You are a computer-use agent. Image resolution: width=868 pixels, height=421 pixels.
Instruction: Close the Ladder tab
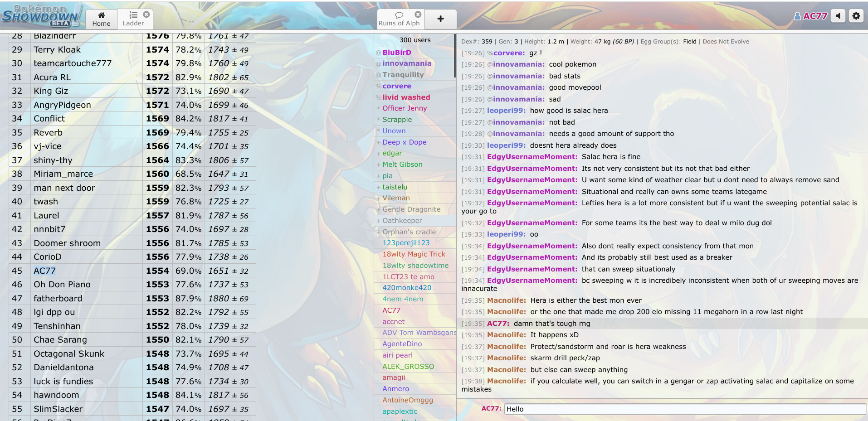pyautogui.click(x=146, y=14)
